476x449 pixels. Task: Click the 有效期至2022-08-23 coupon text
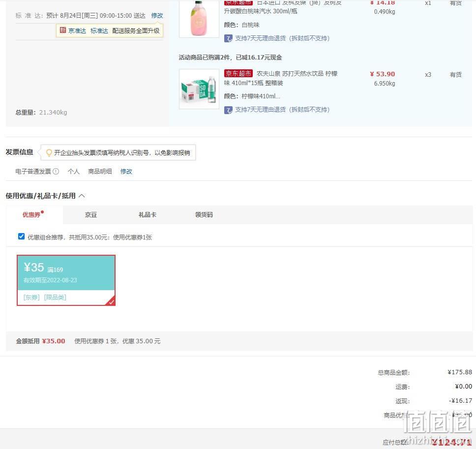(x=50, y=280)
